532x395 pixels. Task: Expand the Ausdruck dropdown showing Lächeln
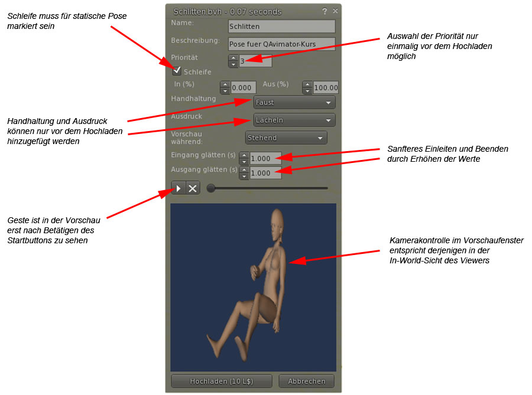click(x=294, y=120)
